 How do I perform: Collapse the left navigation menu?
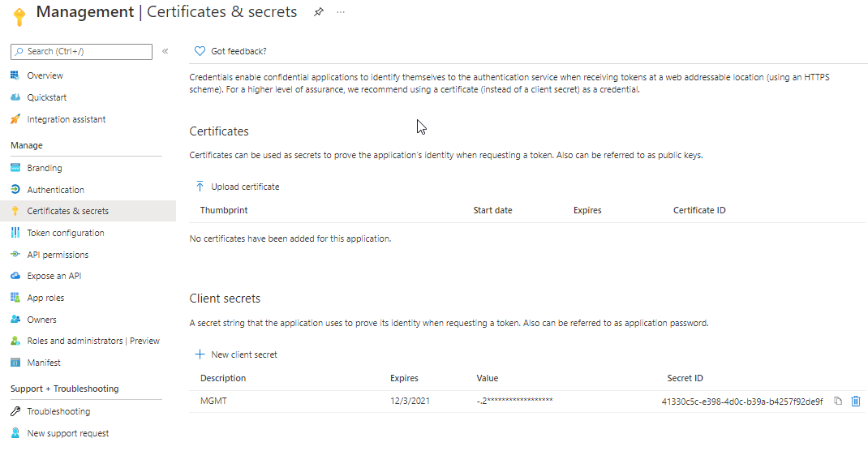click(x=165, y=51)
